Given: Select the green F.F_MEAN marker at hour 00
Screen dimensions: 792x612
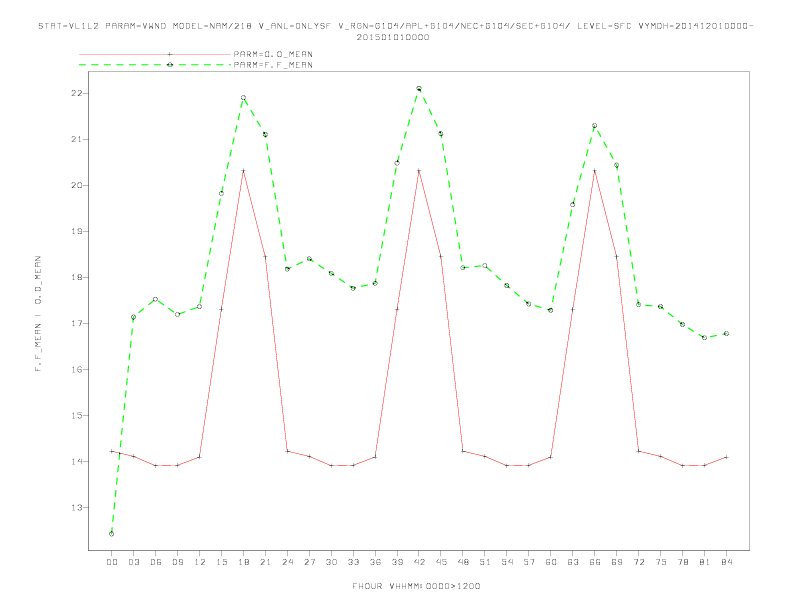Looking at the screenshot, I should 112,534.
